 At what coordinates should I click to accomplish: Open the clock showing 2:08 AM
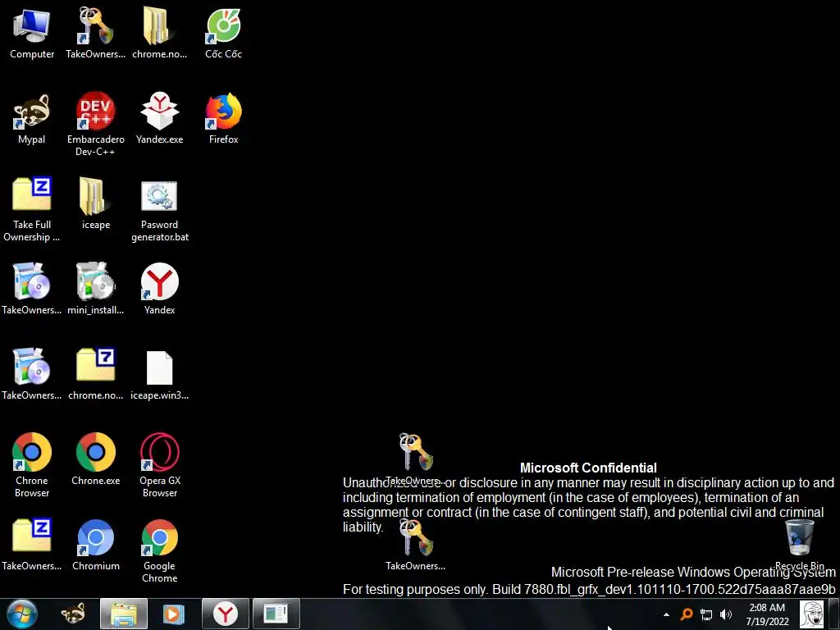coord(767,614)
